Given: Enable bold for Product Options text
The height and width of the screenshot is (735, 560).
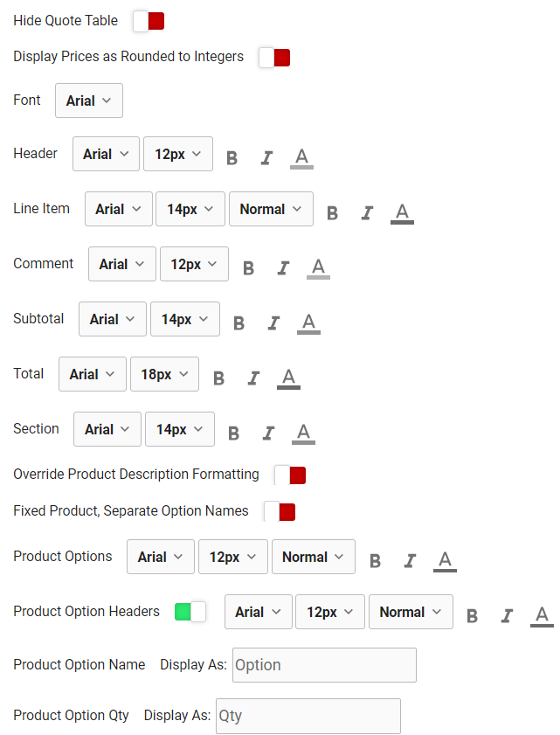Looking at the screenshot, I should 375,560.
